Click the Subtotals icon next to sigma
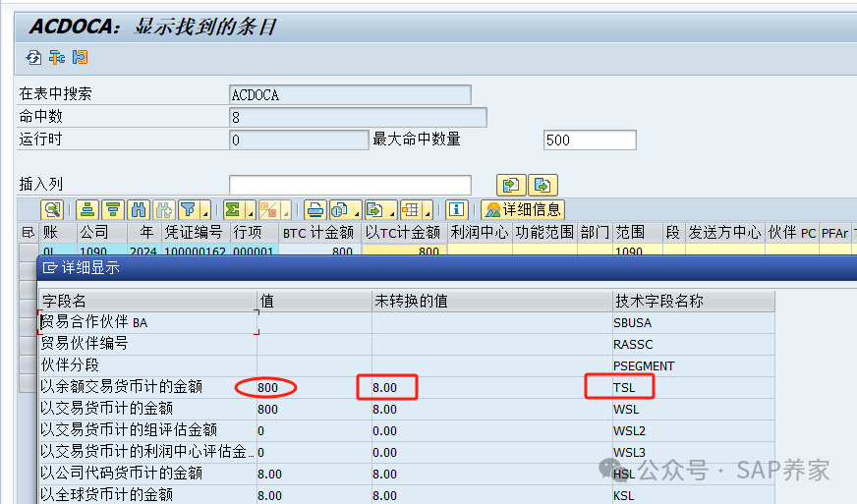857x504 pixels. 269,210
